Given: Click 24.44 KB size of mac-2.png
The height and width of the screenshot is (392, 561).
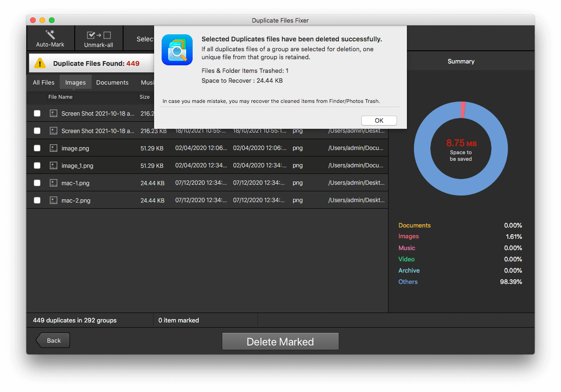Looking at the screenshot, I should click(x=152, y=201).
